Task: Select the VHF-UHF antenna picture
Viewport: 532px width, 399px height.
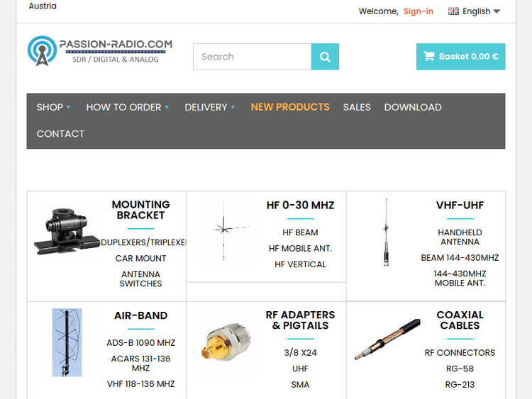Action: (x=386, y=232)
